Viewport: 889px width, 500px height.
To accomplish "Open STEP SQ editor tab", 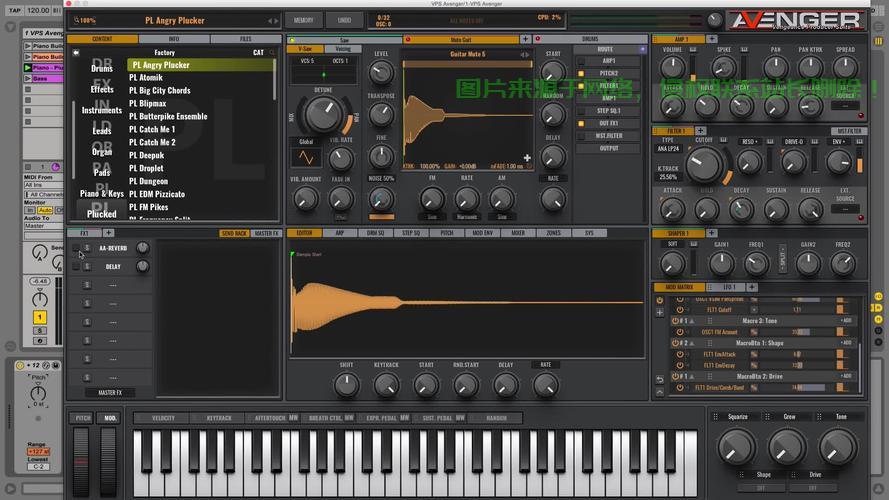I will coord(411,233).
